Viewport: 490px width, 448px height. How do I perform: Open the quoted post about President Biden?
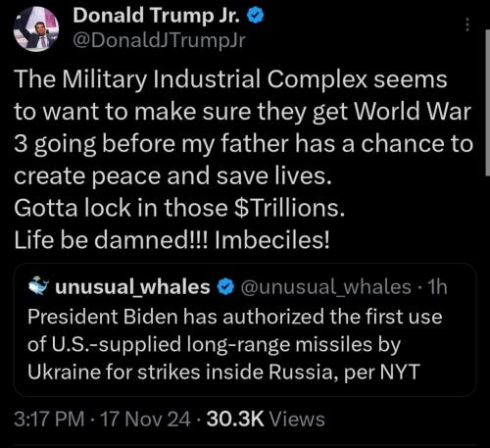(x=245, y=330)
